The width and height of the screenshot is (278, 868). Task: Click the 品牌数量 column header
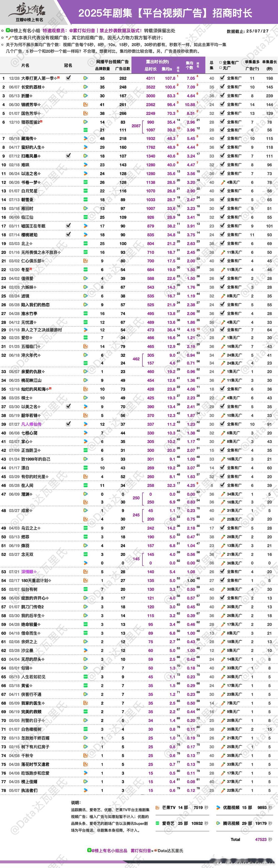point(102,69)
